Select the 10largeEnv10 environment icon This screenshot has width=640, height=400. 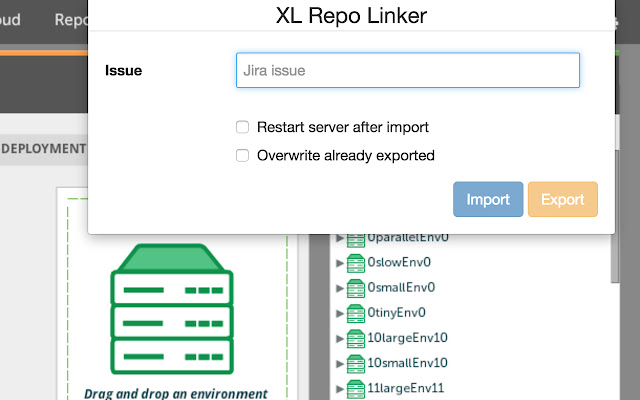click(356, 339)
